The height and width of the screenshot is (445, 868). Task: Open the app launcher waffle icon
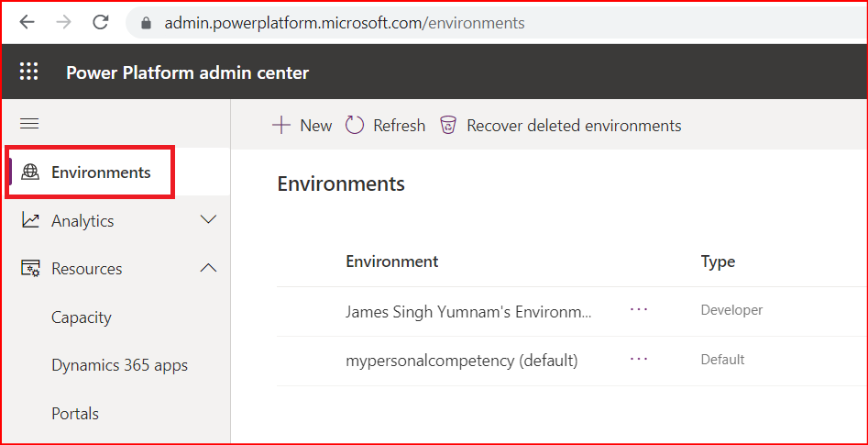pos(29,72)
